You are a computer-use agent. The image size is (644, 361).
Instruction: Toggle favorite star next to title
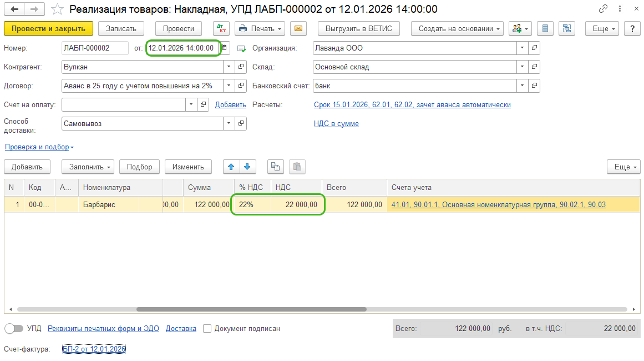click(57, 9)
